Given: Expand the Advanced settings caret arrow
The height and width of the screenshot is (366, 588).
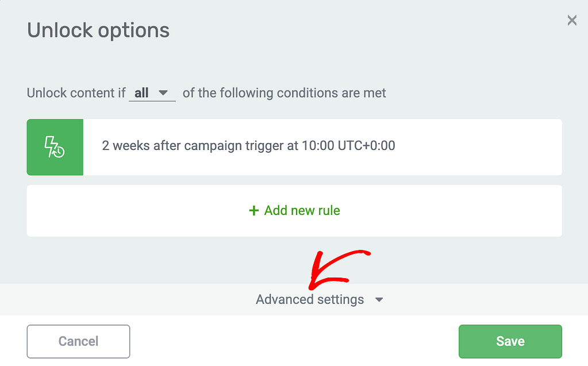Looking at the screenshot, I should tap(379, 299).
